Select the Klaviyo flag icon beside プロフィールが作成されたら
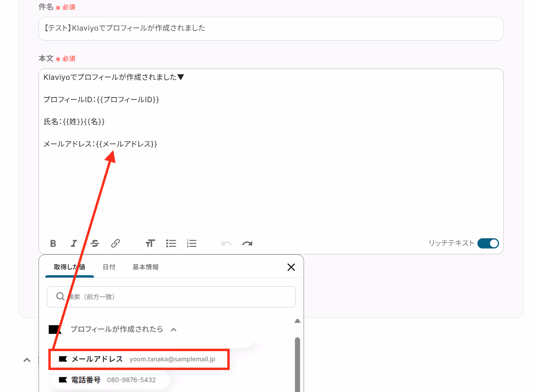The height and width of the screenshot is (392, 536). (55, 329)
